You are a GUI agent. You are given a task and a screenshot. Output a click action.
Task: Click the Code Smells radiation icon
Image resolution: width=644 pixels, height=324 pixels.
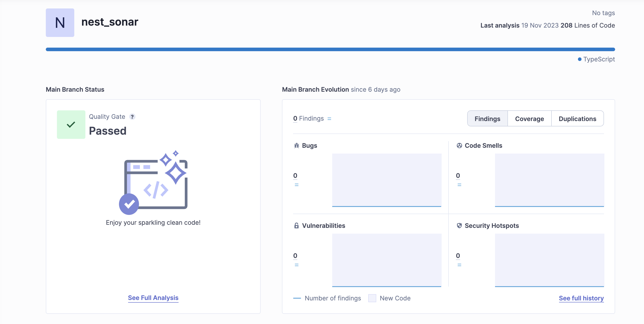point(459,146)
